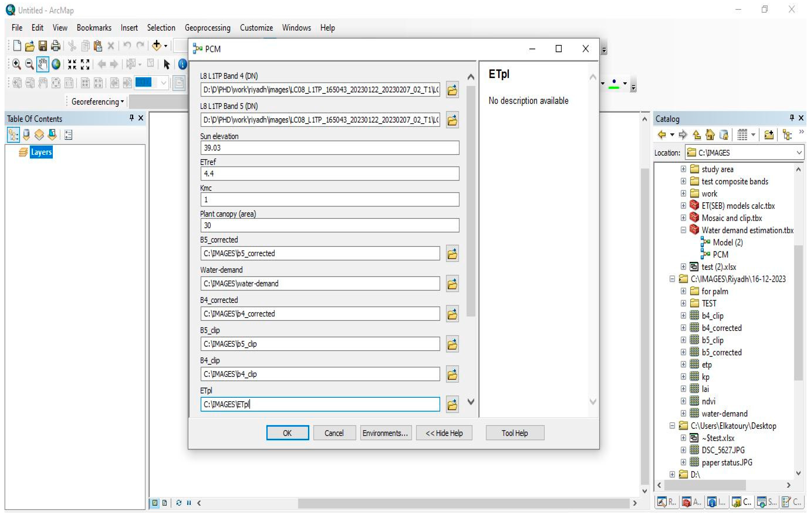Open the Catalog Location dropdown
The image size is (812, 518).
coord(799,153)
